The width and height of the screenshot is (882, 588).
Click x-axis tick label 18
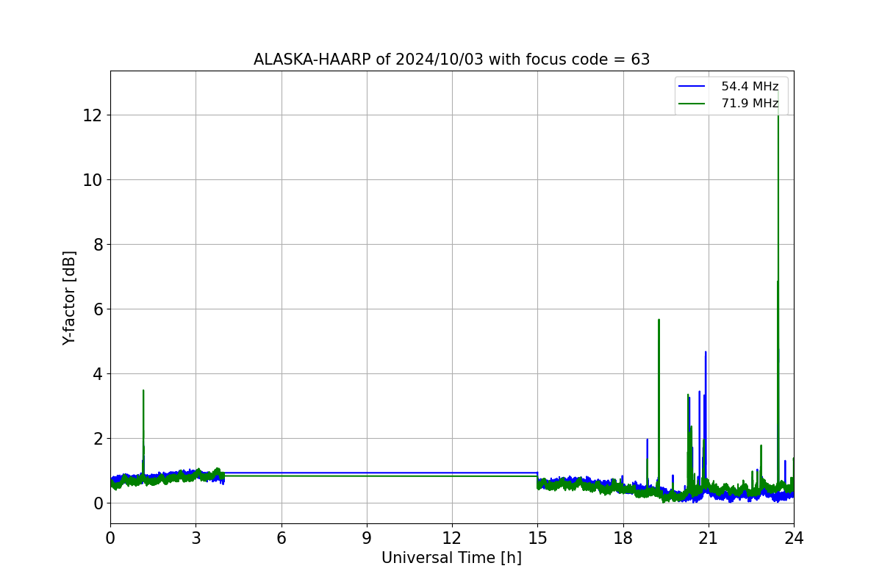tap(623, 538)
